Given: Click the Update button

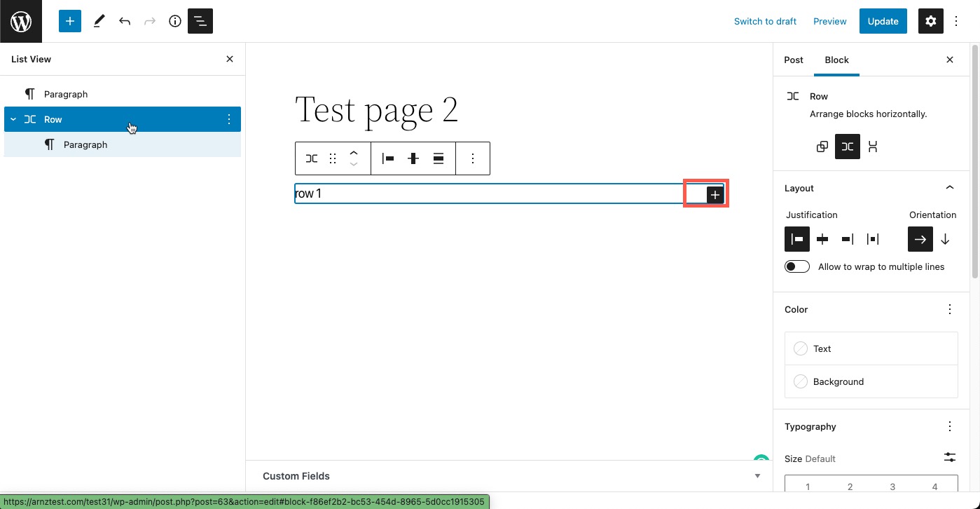Looking at the screenshot, I should 883,21.
